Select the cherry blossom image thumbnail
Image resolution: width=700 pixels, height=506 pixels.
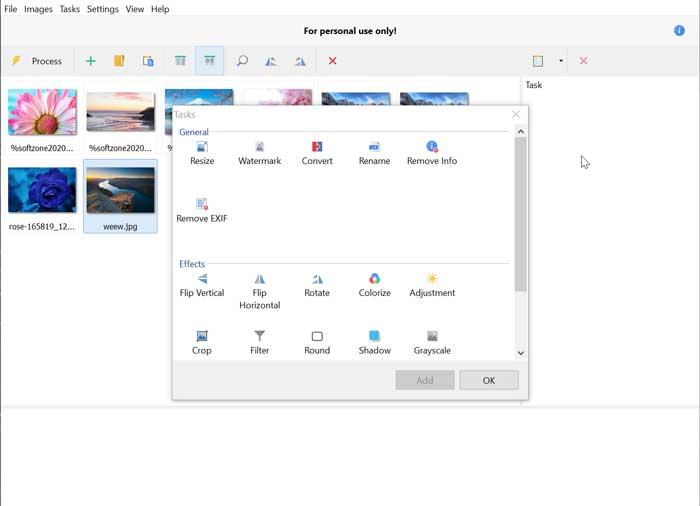coord(278,96)
